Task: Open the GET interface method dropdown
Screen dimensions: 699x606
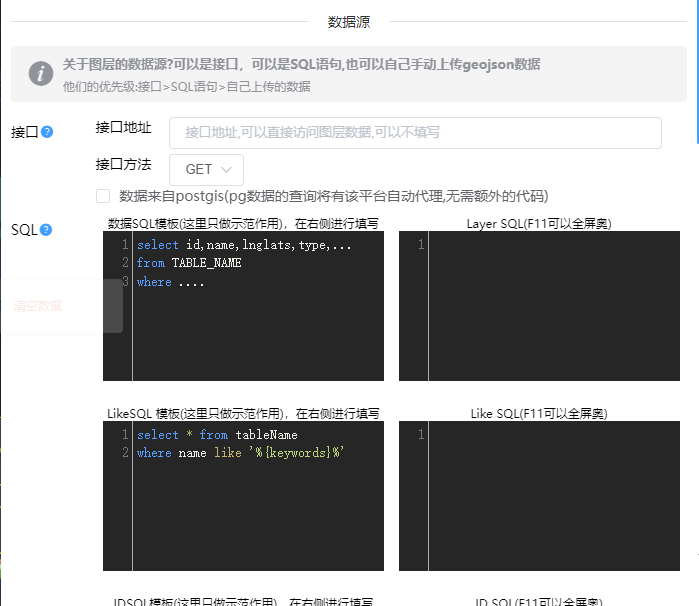Action: [206, 169]
